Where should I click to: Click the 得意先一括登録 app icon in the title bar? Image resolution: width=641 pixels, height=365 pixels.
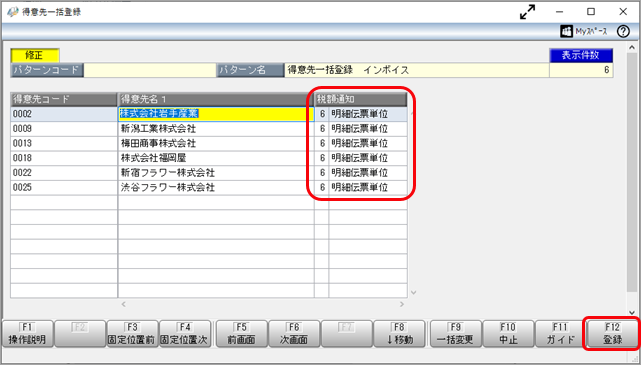coord(12,12)
